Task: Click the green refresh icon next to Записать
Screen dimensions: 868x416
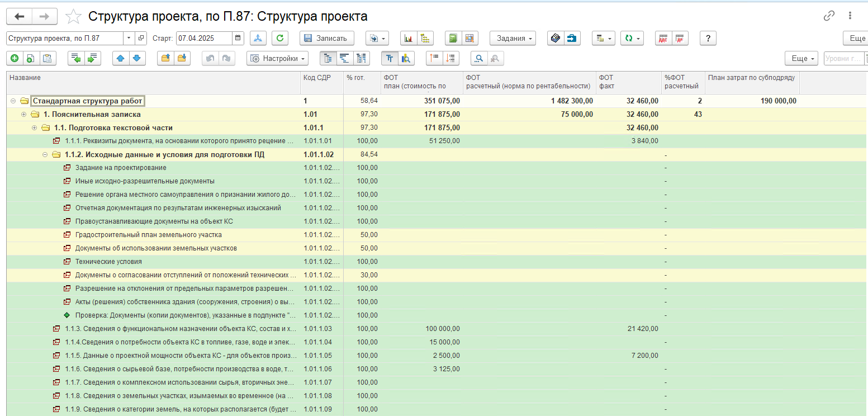Action: [x=280, y=38]
